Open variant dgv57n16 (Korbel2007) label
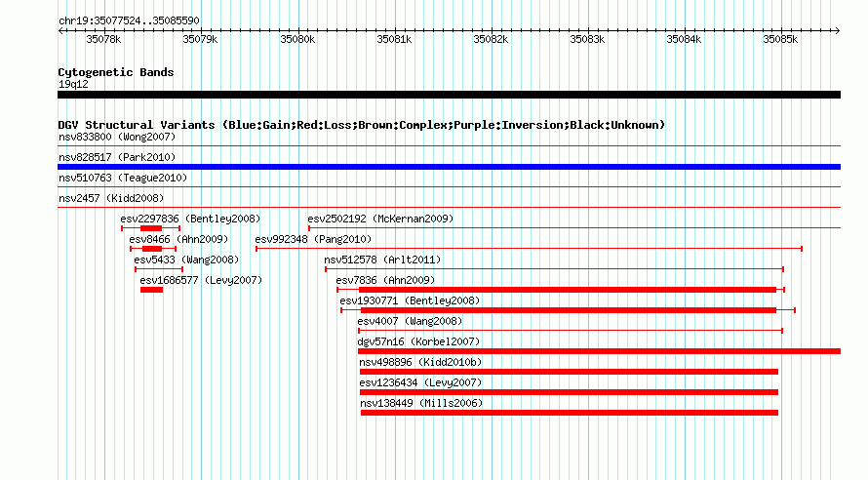The image size is (868, 480). point(418,341)
